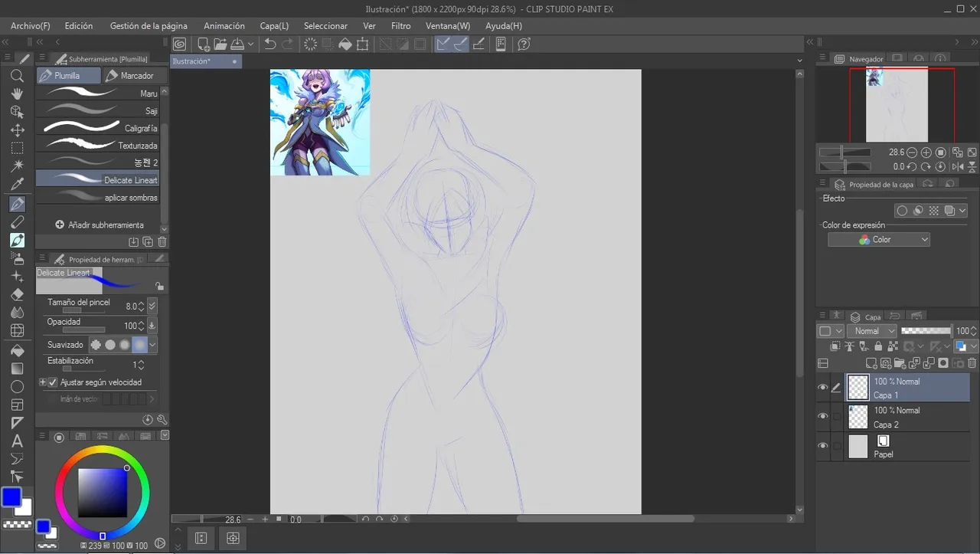Click the Clear (delete) toolbar icon
This screenshot has height=554, width=980.
tap(311, 44)
